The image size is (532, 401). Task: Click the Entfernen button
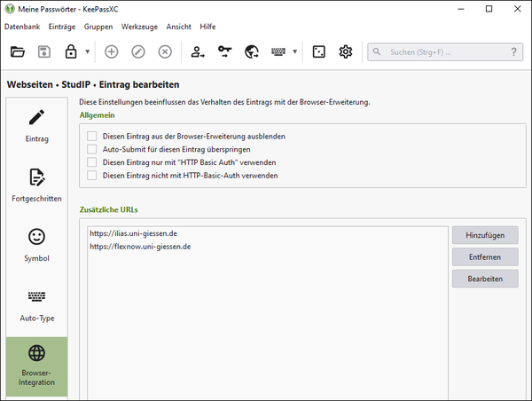click(485, 257)
